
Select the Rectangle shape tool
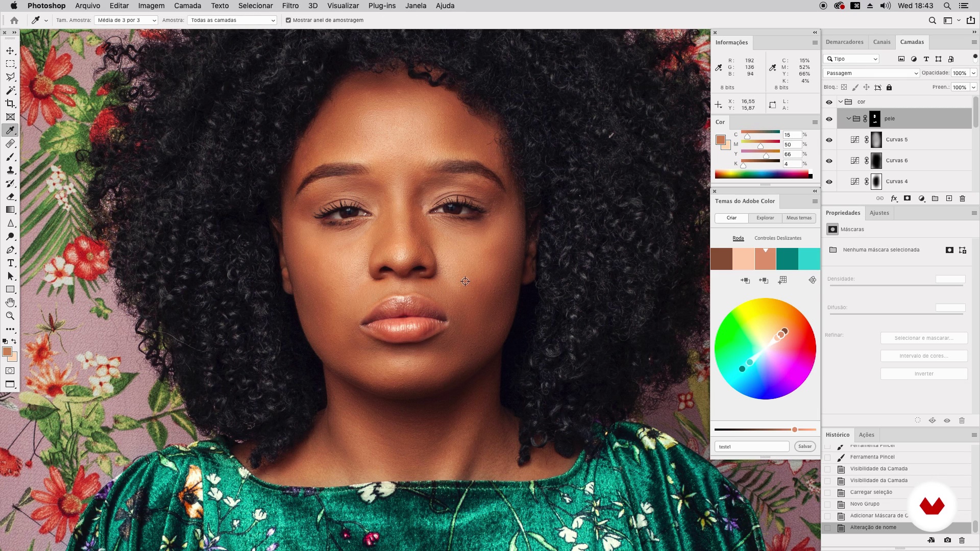(x=10, y=289)
